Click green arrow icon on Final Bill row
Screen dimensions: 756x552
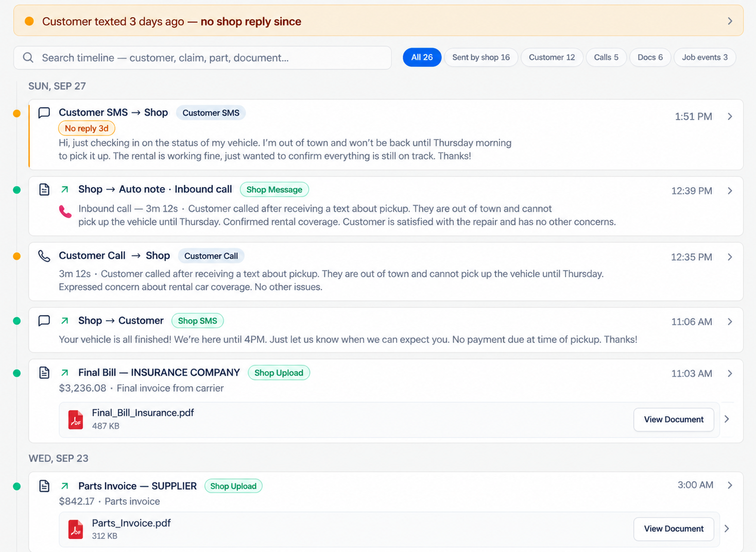[x=65, y=373]
